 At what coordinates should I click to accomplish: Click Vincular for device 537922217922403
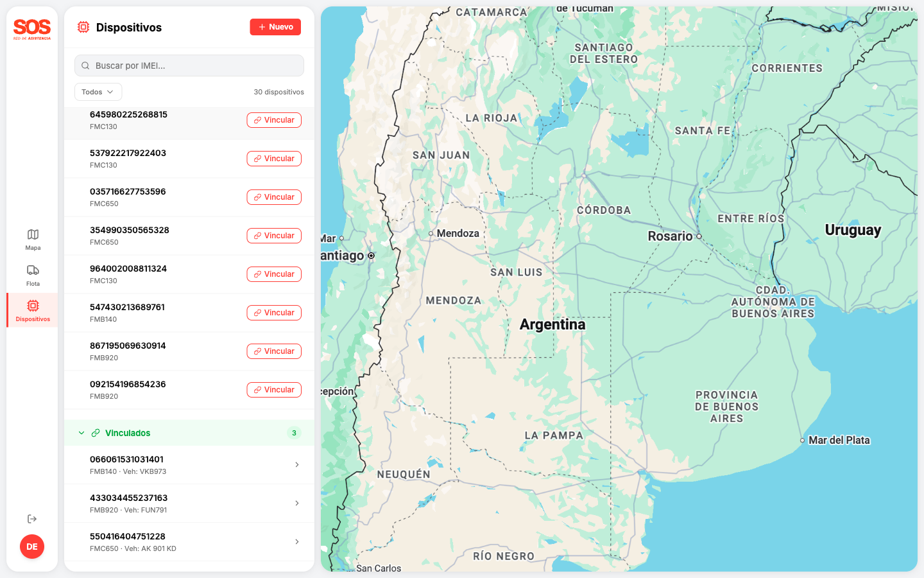point(274,158)
